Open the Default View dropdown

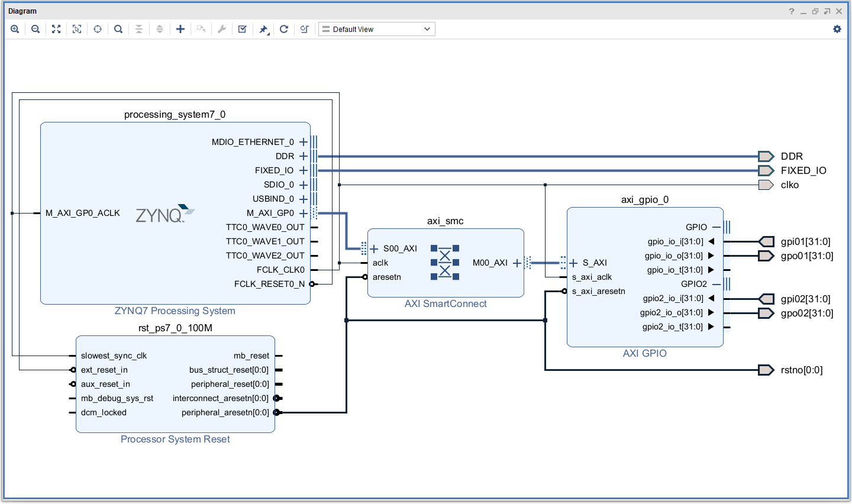pyautogui.click(x=377, y=29)
